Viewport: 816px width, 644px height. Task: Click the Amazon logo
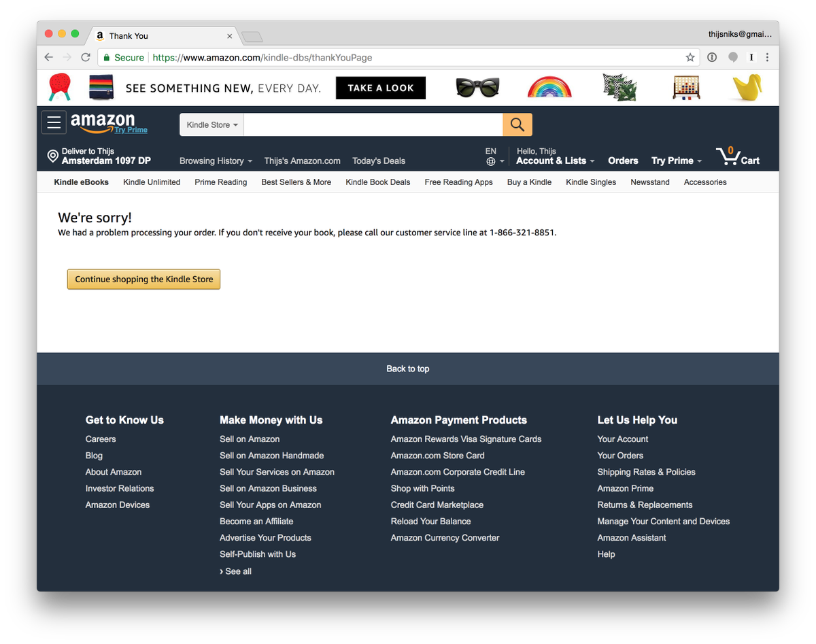pos(103,122)
